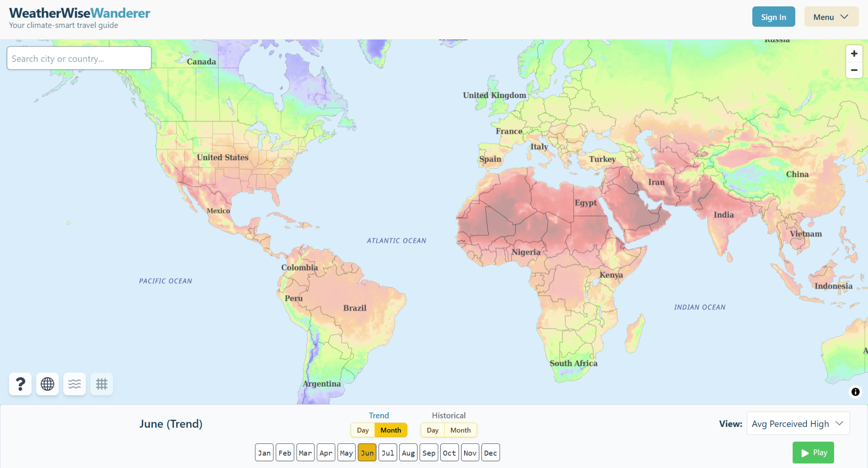Viewport: 868px width, 468px height.
Task: Click the Italy map label
Action: tap(539, 147)
